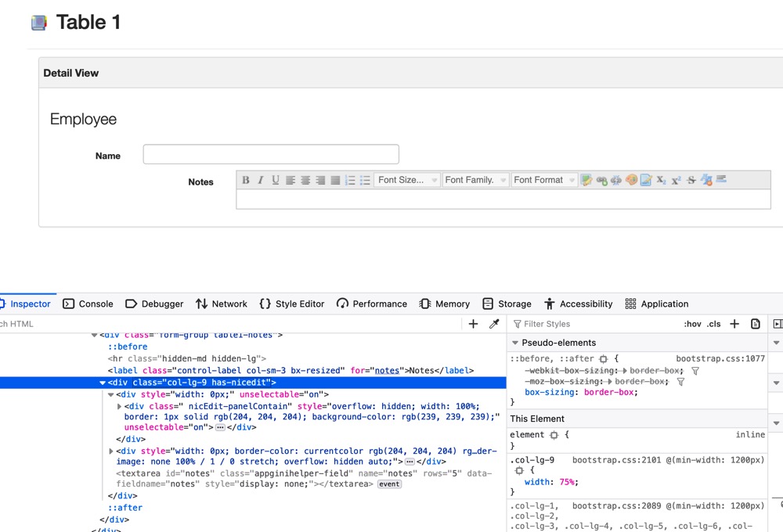
Task: Open the Network tab
Action: (222, 304)
